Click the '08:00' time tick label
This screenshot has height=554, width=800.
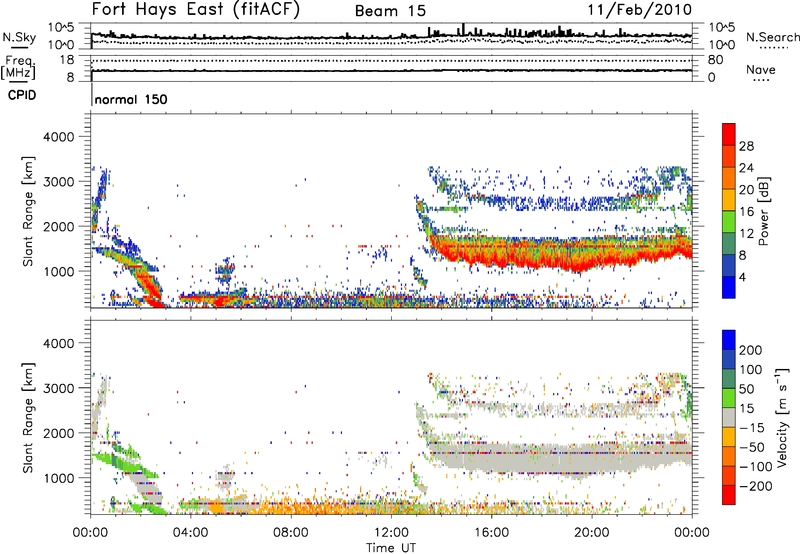tap(291, 533)
